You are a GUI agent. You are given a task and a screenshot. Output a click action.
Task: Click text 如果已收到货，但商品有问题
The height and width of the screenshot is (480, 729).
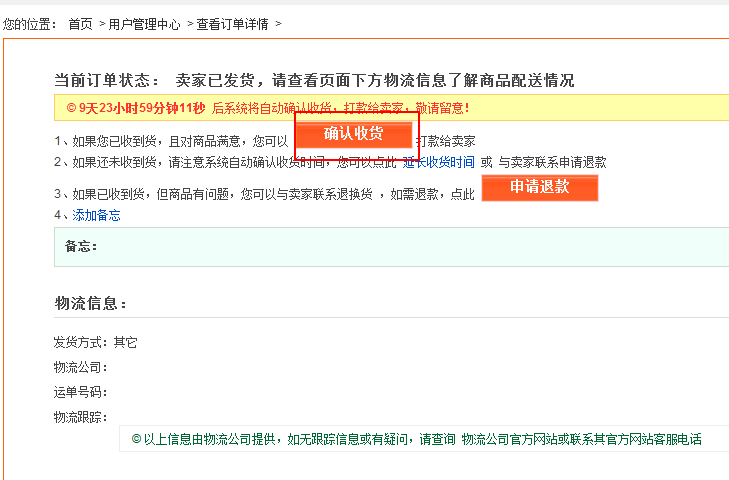(x=150, y=194)
